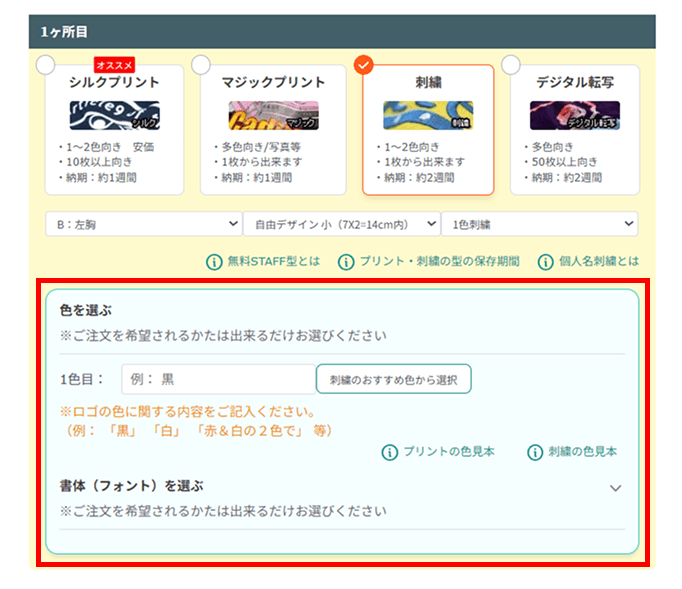
Task: Click the 多色向き/写真等 text
Action: tap(261, 147)
